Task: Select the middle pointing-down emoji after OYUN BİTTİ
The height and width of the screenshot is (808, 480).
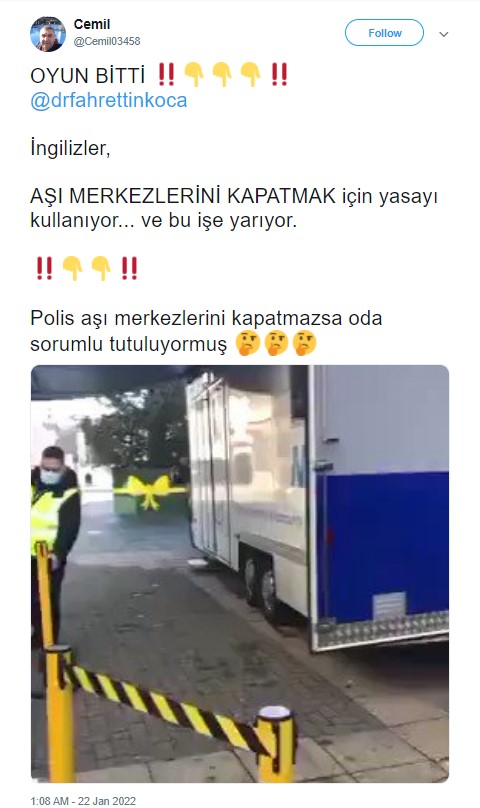Action: (222, 75)
